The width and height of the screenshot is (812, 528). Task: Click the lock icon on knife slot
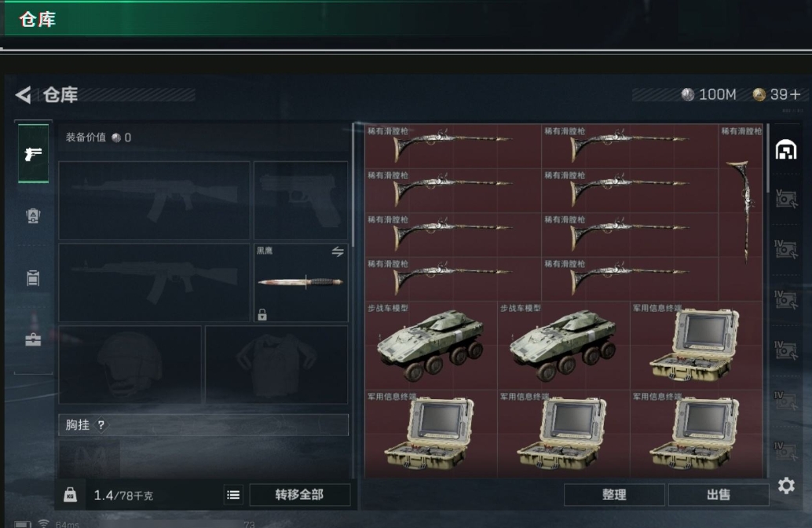(x=262, y=314)
